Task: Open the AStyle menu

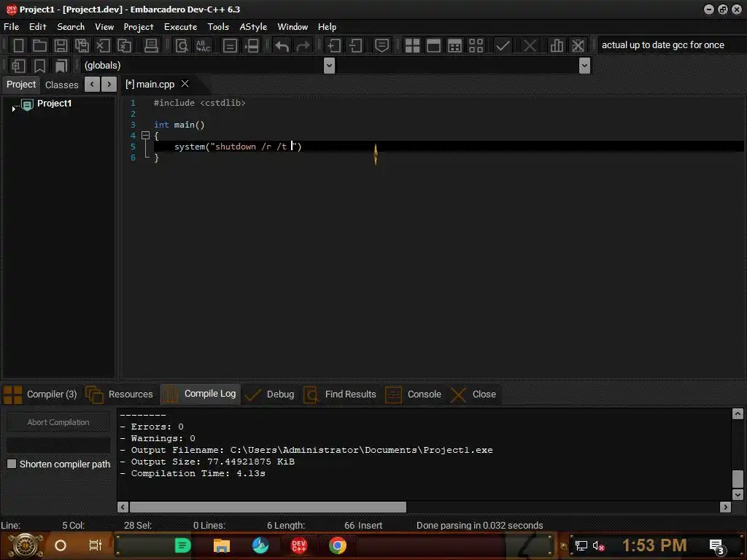Action: (x=253, y=27)
